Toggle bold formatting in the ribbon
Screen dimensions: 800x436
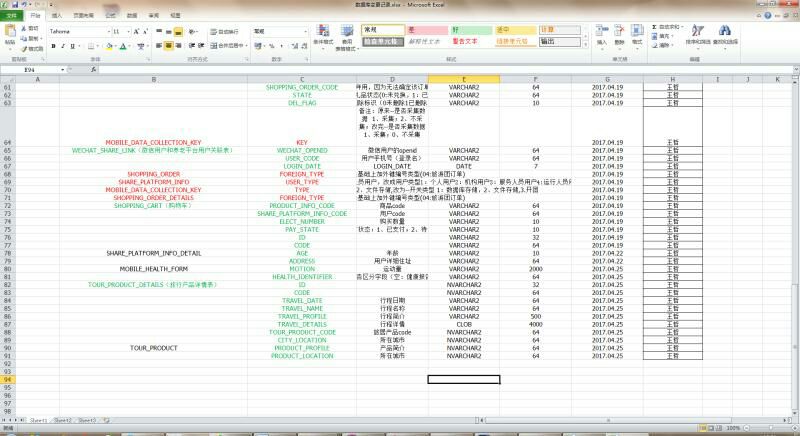(x=53, y=45)
